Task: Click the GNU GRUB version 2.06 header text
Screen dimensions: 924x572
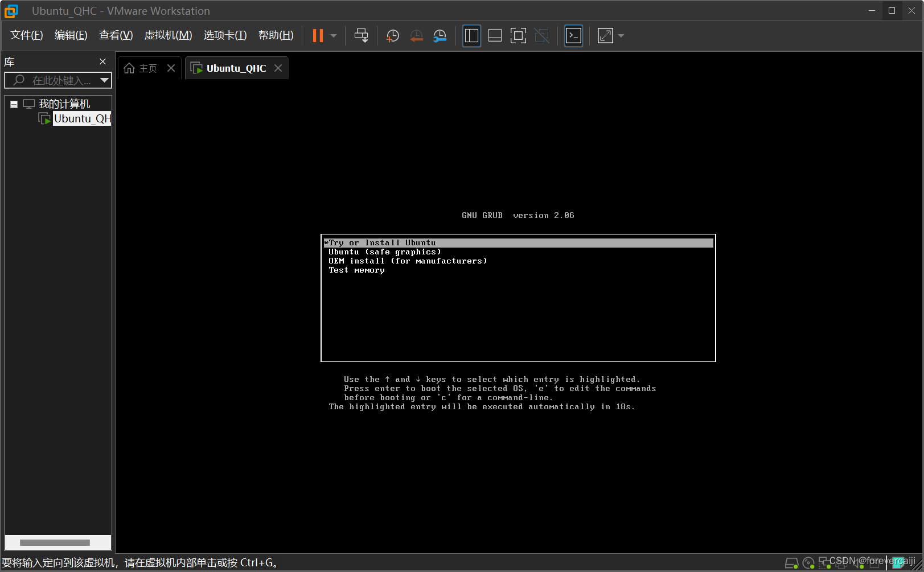Action: coord(518,216)
